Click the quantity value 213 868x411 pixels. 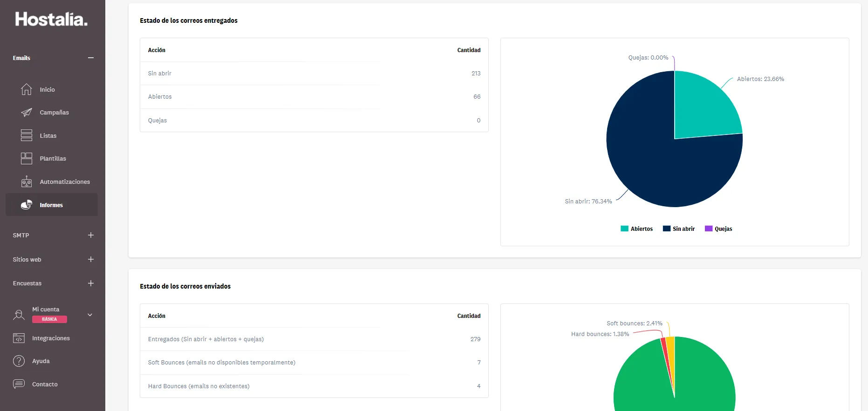[x=476, y=74]
